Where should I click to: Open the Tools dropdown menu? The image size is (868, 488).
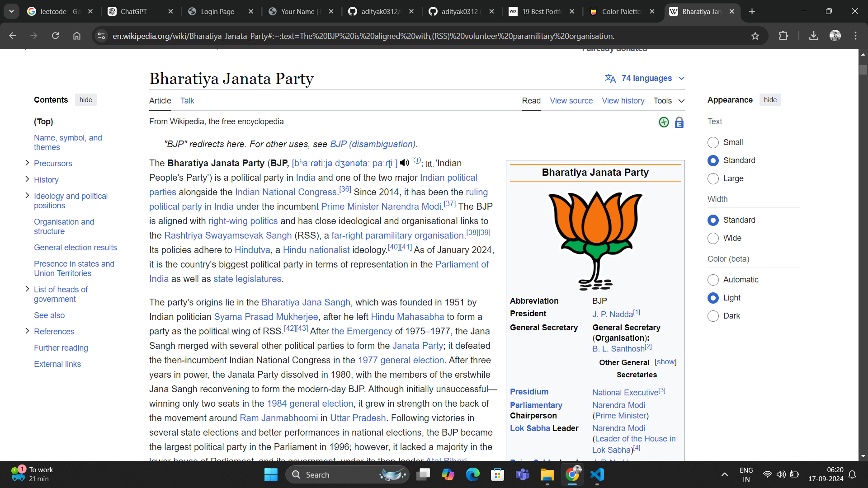click(x=669, y=101)
